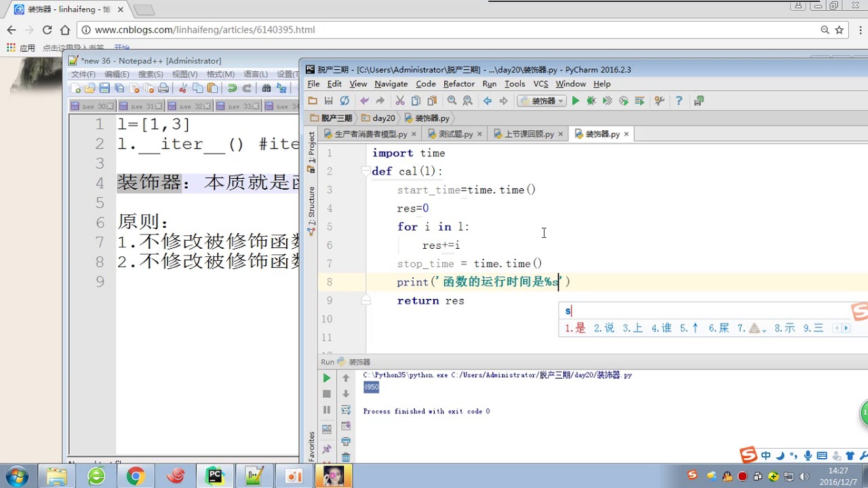Clear all Run console output with trash icon

coord(346,457)
